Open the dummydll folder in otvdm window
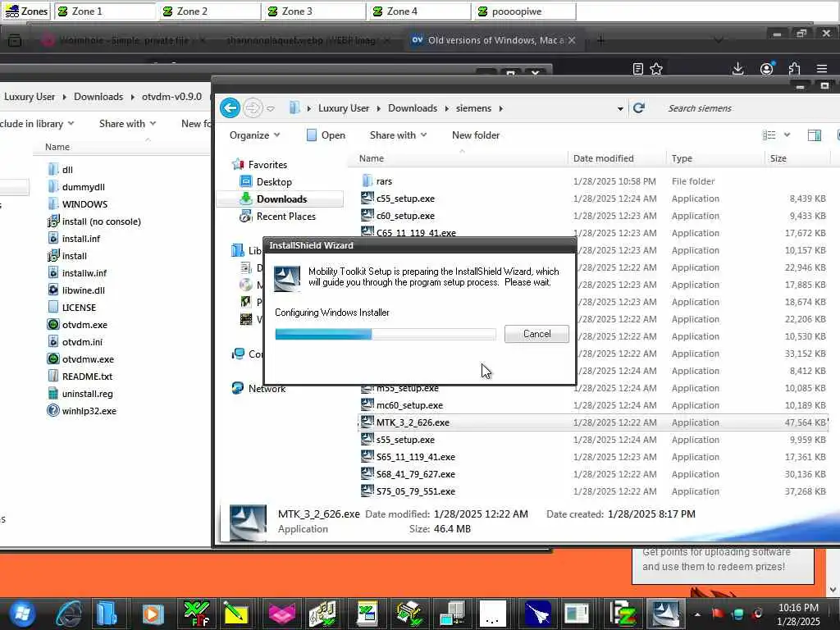Image resolution: width=840 pixels, height=630 pixels. [x=83, y=187]
